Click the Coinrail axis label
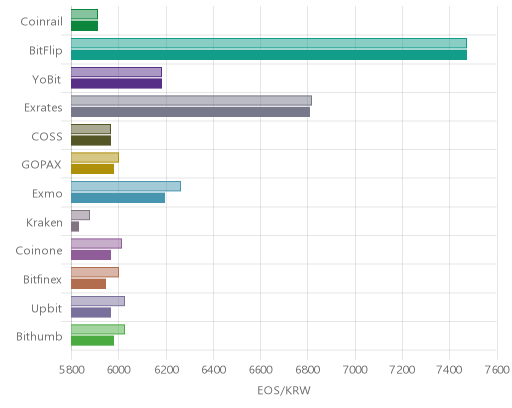This screenshot has height=408, width=512. click(42, 22)
